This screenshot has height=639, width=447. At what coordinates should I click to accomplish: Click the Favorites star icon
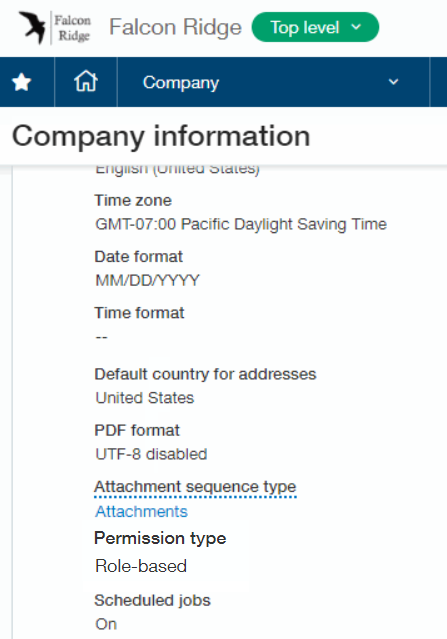pos(22,82)
